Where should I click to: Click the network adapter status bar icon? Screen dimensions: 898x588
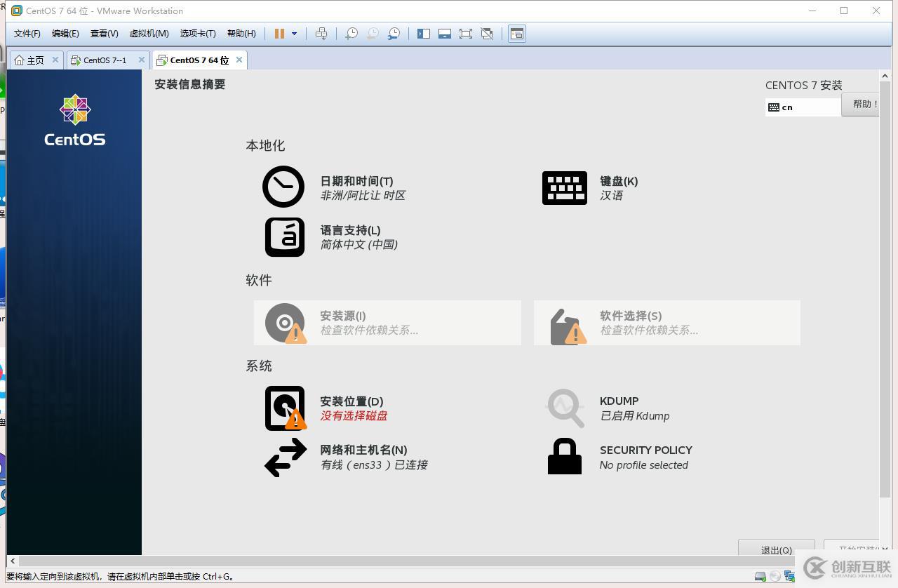coord(790,576)
